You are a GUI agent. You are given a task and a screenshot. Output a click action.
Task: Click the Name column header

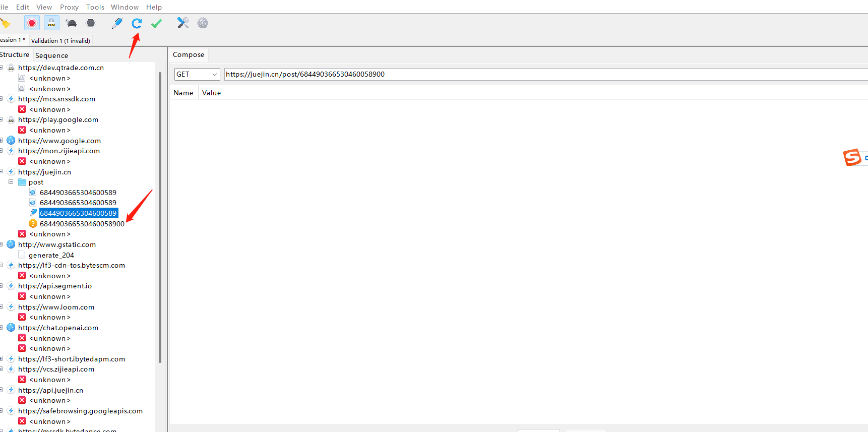point(183,93)
